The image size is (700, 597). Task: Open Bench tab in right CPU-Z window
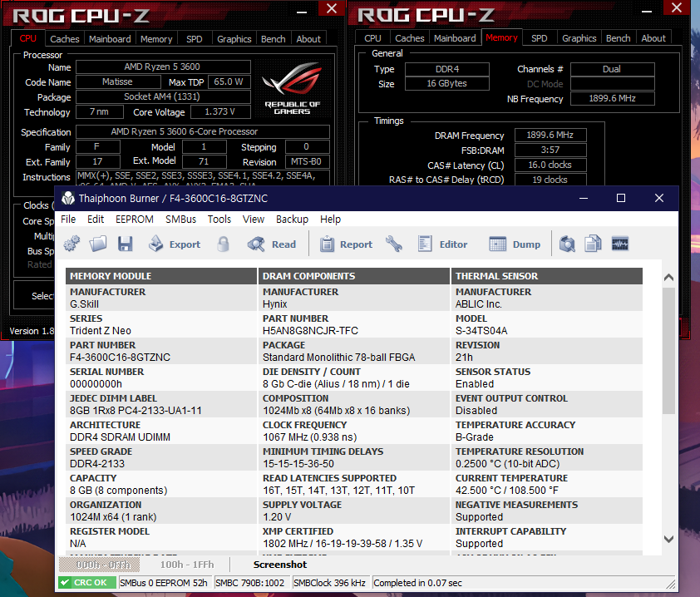pyautogui.click(x=619, y=38)
